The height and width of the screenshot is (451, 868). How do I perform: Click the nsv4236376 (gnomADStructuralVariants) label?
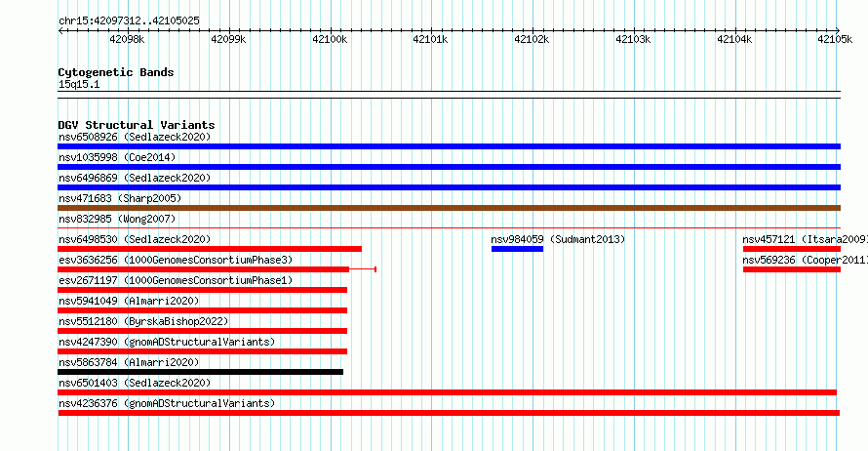pos(167,403)
